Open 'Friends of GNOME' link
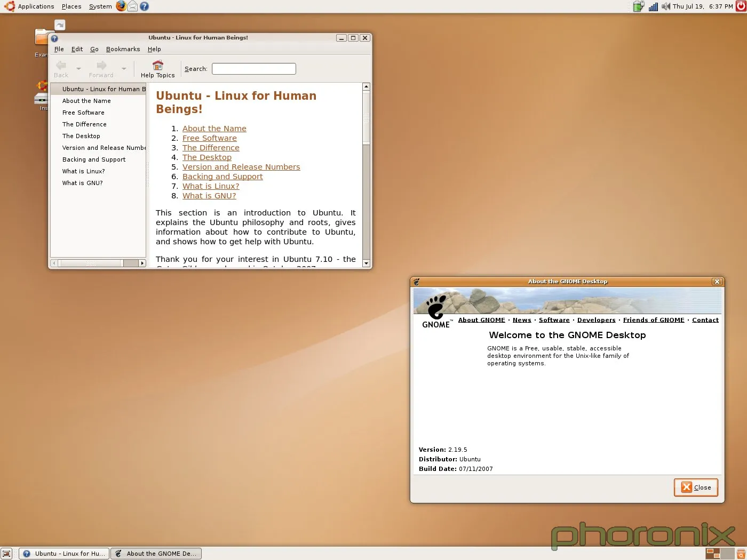The height and width of the screenshot is (560, 747). tap(654, 320)
